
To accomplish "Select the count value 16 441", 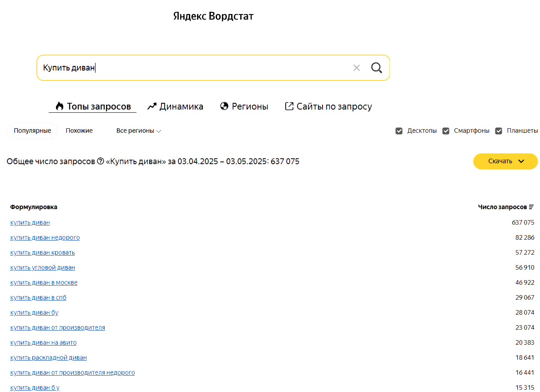I will tap(525, 372).
